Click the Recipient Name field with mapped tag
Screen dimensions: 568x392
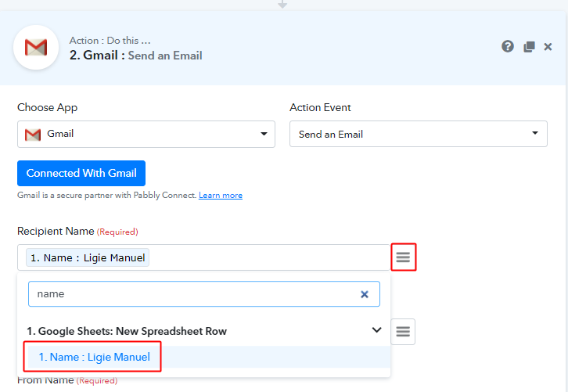tap(203, 257)
